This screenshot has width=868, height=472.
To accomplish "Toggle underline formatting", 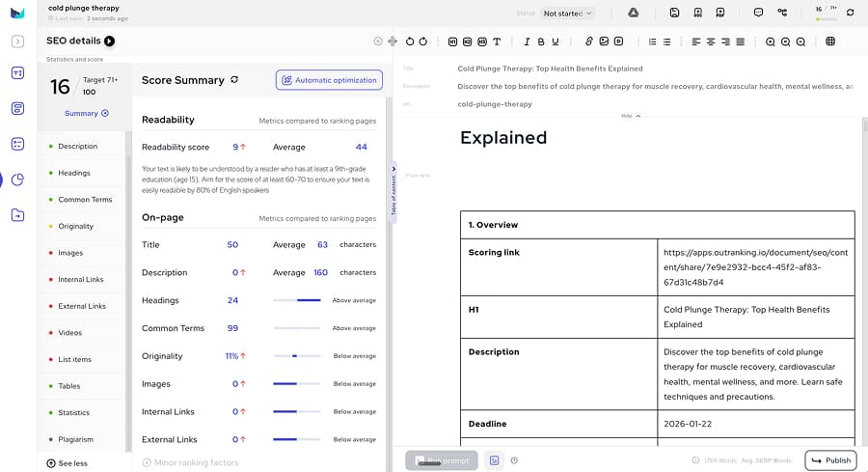I will (556, 42).
